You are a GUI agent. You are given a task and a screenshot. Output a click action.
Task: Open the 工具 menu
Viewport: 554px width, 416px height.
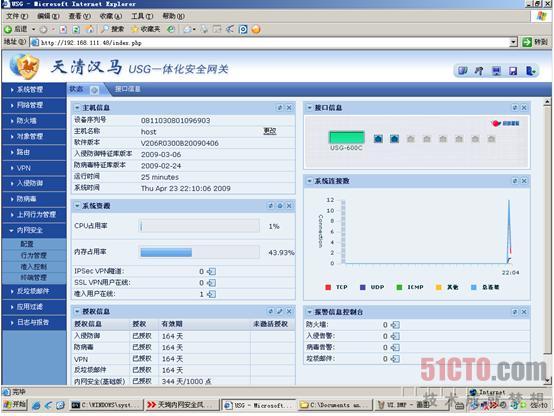(142, 16)
